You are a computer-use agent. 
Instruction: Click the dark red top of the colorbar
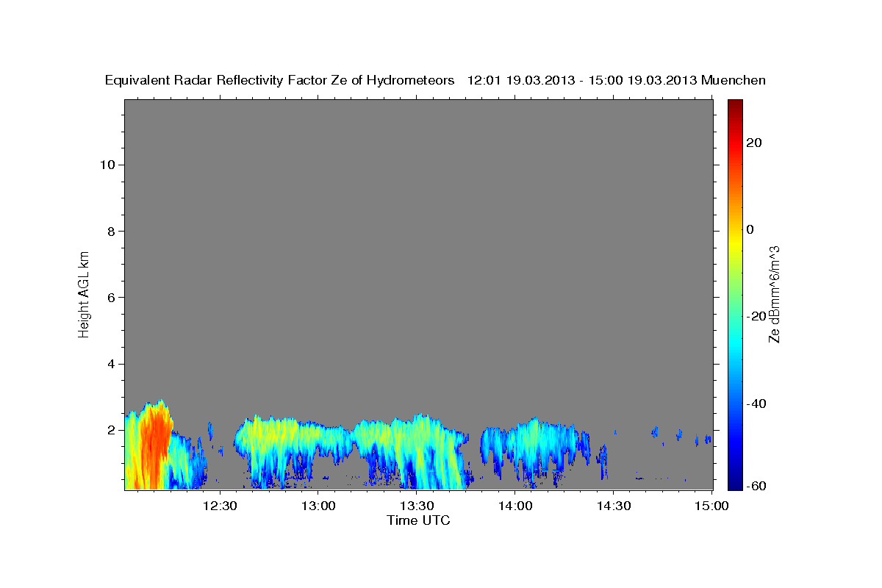pos(735,107)
